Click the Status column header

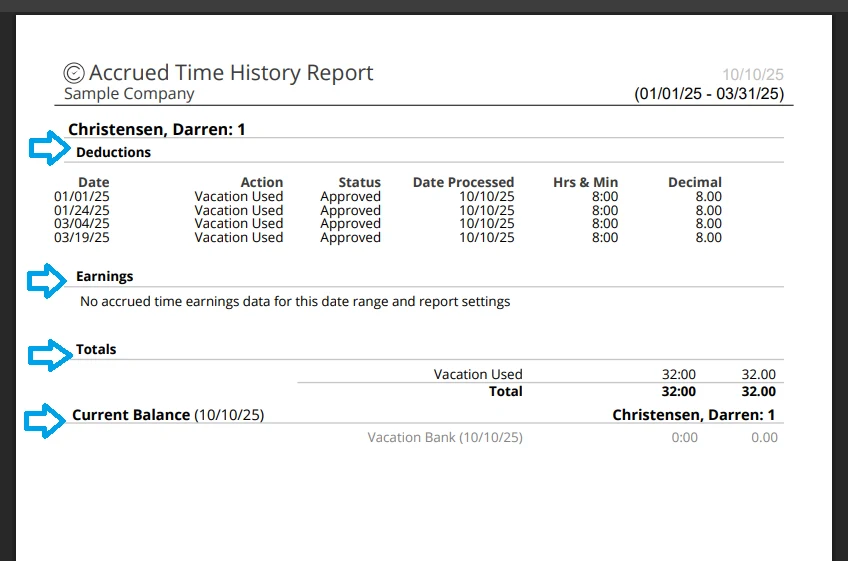(x=359, y=182)
